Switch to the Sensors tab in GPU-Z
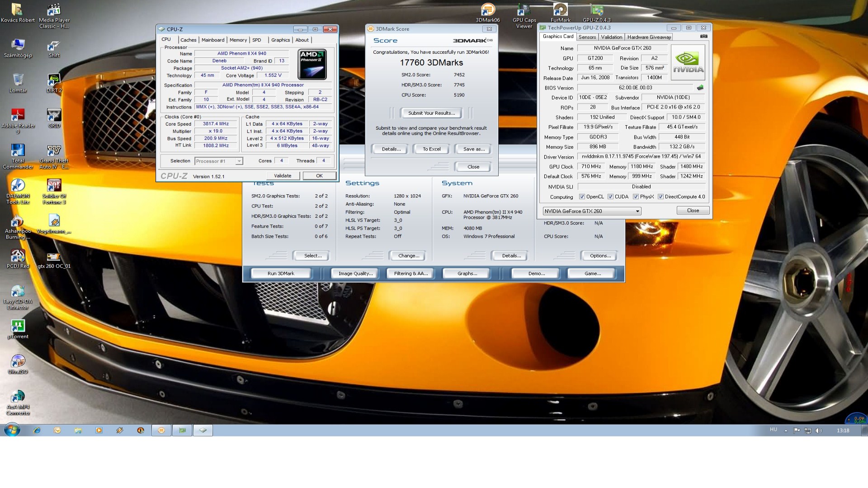Viewport: 868px width, 488px height. (587, 37)
